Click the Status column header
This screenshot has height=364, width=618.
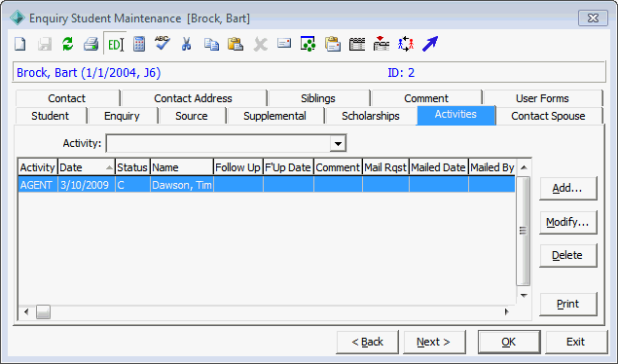(x=132, y=167)
